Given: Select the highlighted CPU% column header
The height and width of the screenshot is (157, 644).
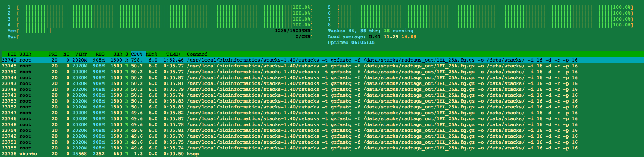Looking at the screenshot, I should point(137,54).
